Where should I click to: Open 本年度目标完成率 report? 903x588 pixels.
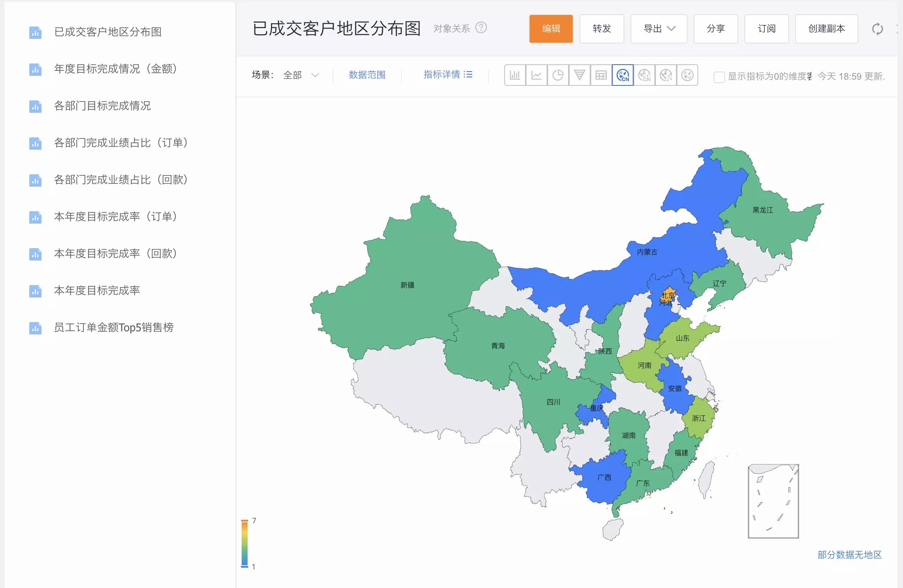point(97,291)
